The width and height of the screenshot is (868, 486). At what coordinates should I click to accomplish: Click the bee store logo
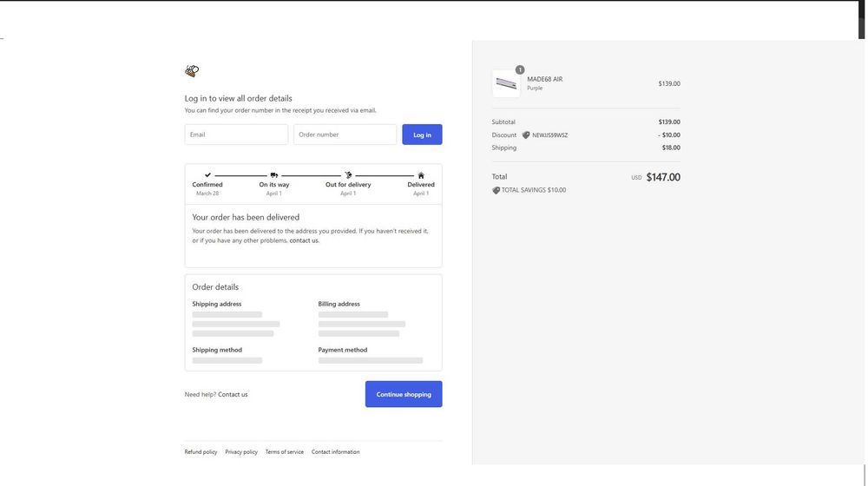[x=192, y=71]
